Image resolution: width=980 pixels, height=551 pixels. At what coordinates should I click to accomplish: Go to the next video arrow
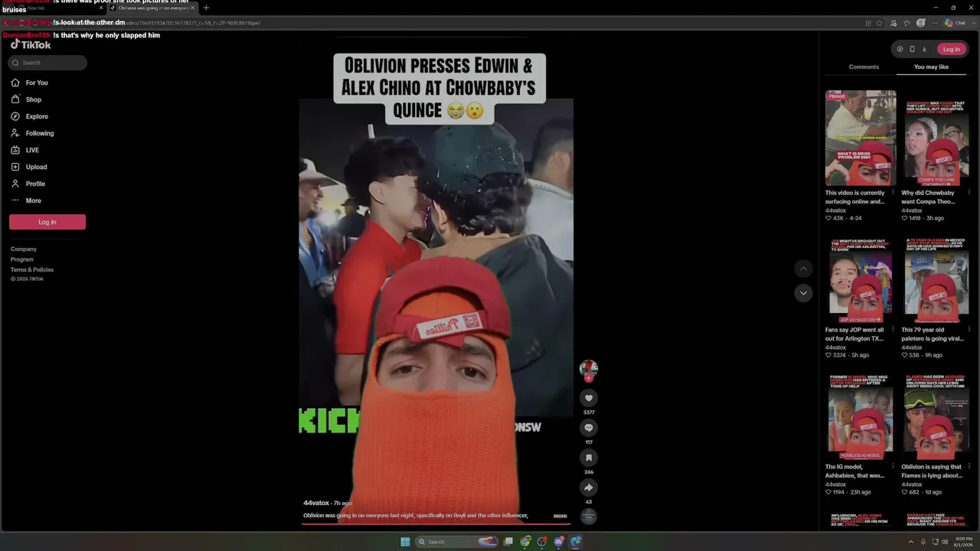[x=803, y=293]
